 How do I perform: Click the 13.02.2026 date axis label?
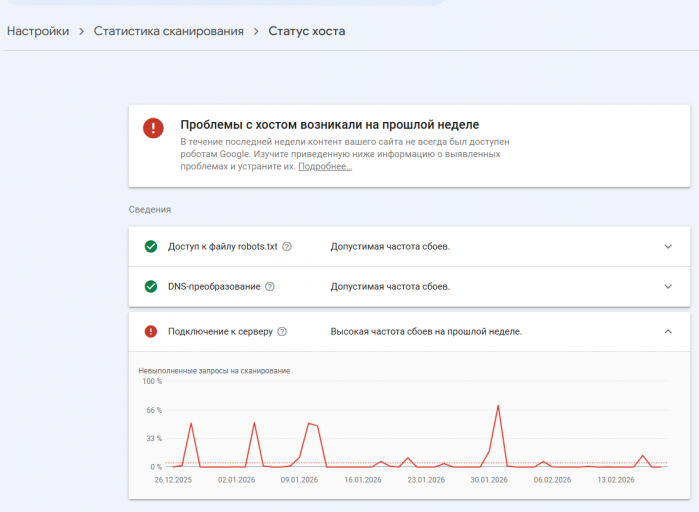pos(616,480)
